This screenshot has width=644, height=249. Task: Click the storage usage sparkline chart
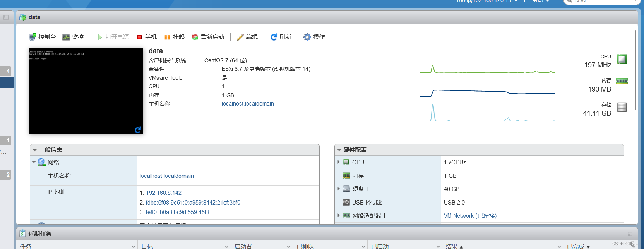487,112
